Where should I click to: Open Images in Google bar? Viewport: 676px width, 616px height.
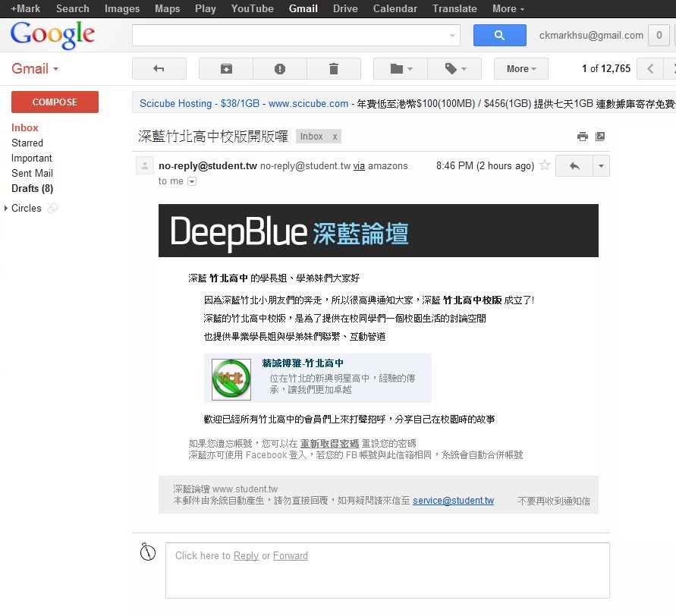(122, 8)
